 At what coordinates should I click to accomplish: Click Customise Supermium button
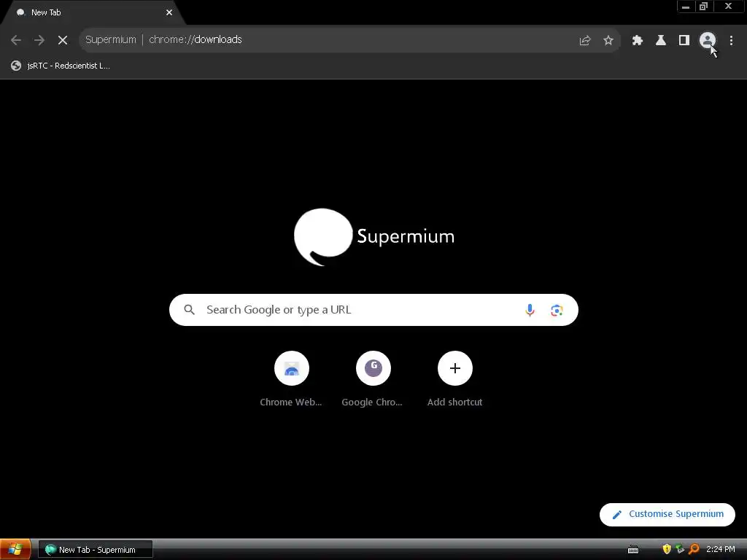tap(667, 514)
